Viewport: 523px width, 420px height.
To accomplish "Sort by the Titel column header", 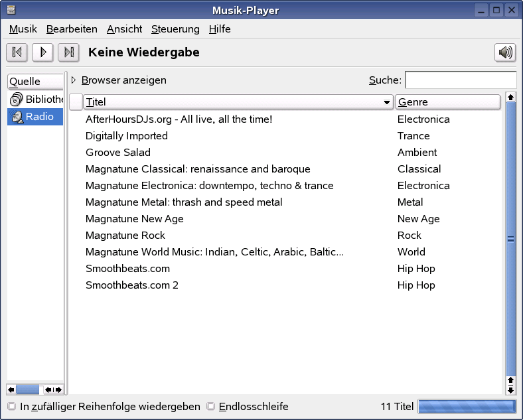I will coord(238,102).
